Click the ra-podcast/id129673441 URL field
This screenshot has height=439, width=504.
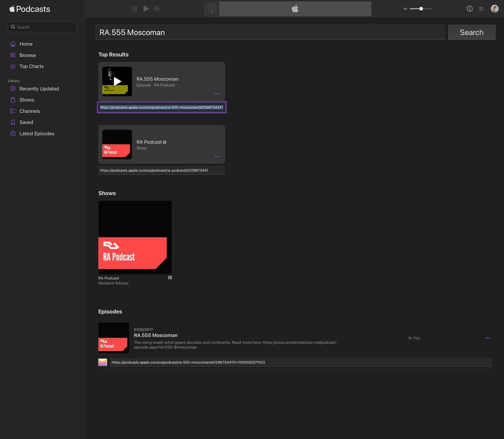coord(162,170)
